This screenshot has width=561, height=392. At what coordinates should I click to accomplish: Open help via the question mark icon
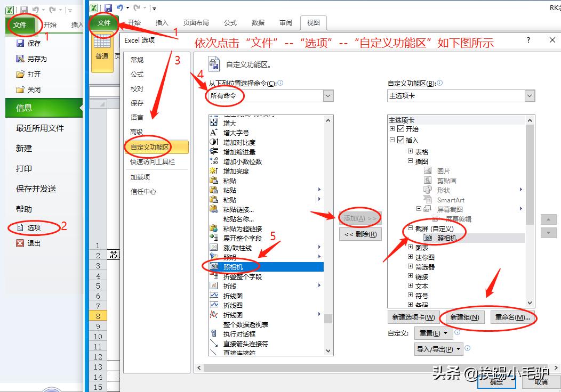coord(527,39)
